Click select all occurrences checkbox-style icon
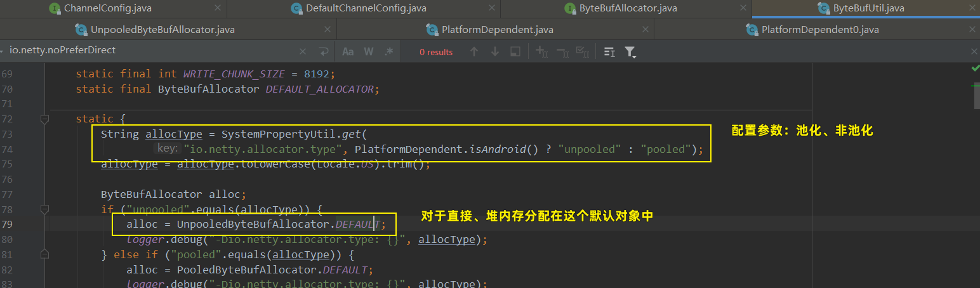Screen dimensions: 980x288 [x=581, y=51]
